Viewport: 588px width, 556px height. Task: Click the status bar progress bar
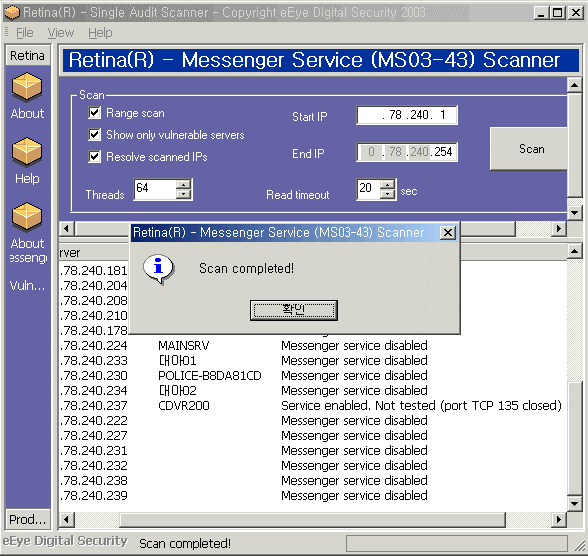click(x=456, y=543)
